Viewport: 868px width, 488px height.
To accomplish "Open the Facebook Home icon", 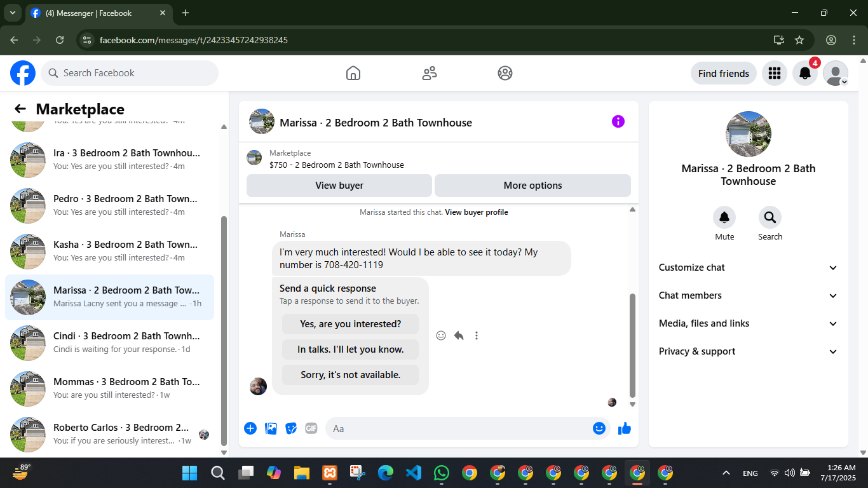I will coord(353,73).
